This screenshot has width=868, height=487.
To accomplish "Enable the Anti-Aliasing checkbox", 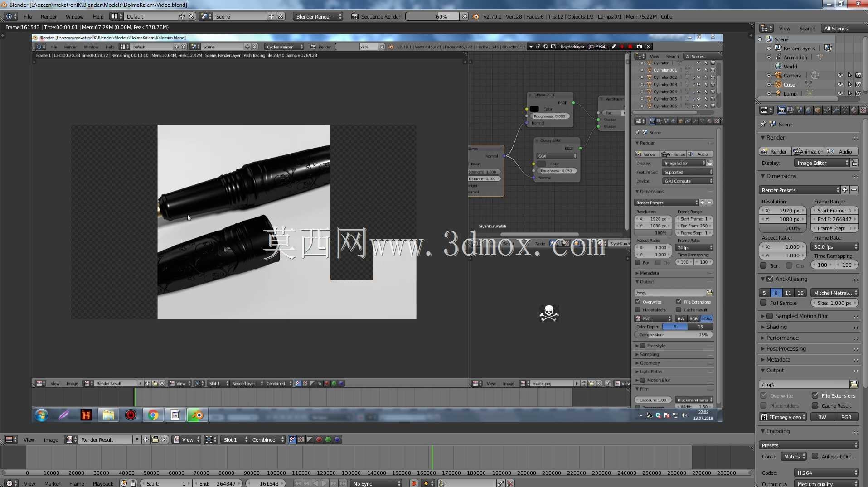I will pos(770,279).
